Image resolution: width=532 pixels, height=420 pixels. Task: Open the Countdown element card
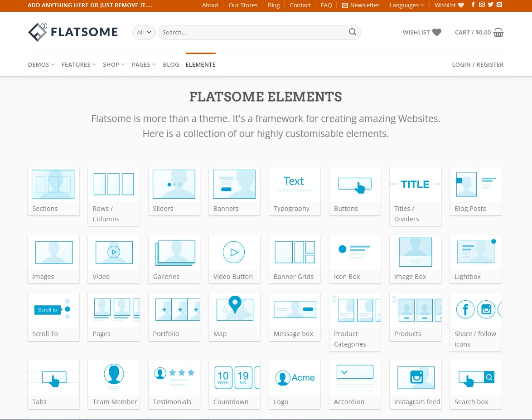coord(234,384)
